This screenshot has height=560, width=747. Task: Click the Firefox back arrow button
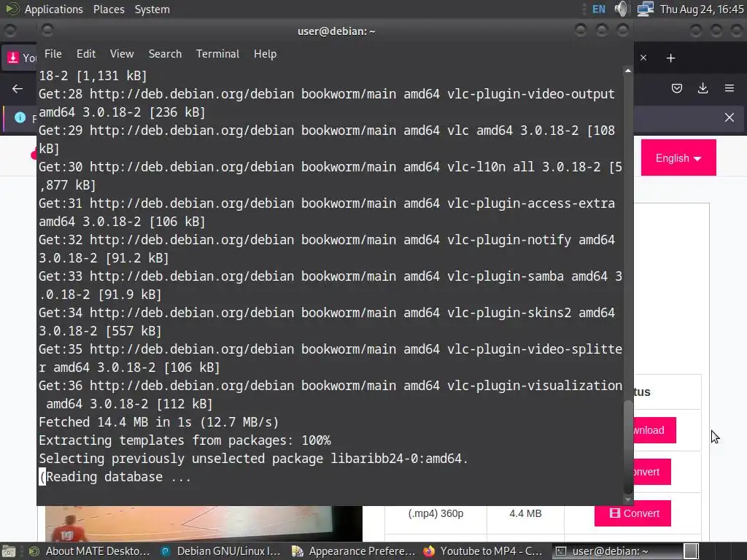point(18,88)
